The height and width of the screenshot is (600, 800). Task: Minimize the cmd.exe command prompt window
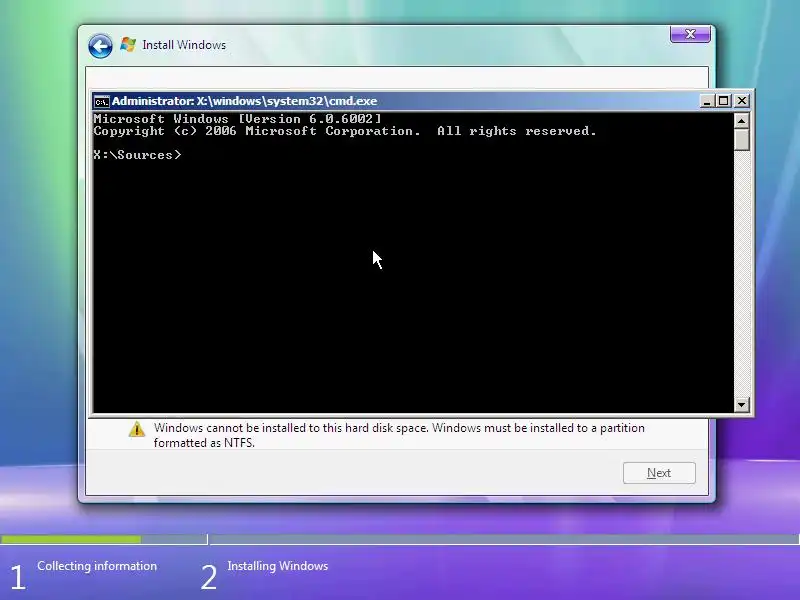point(706,101)
